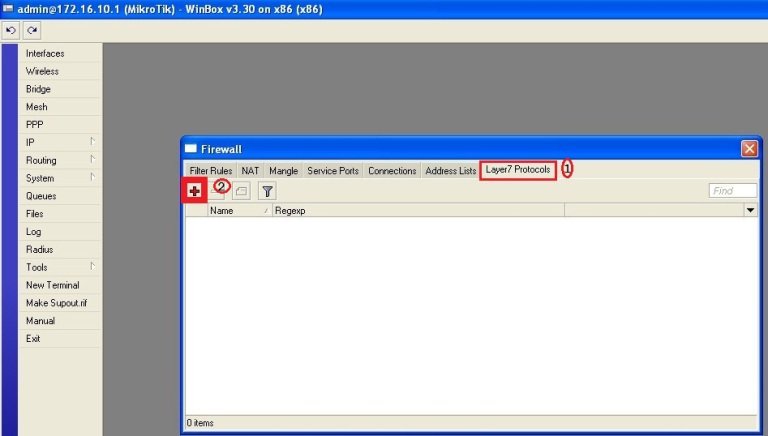The height and width of the screenshot is (436, 768).
Task: Open the Address Lists tab
Action: [x=451, y=170]
